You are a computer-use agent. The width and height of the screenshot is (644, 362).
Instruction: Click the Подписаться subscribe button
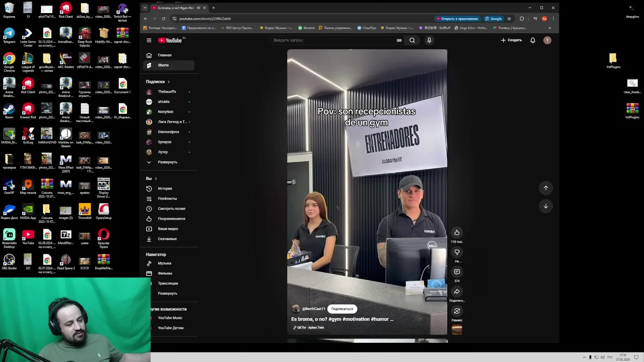(x=342, y=309)
